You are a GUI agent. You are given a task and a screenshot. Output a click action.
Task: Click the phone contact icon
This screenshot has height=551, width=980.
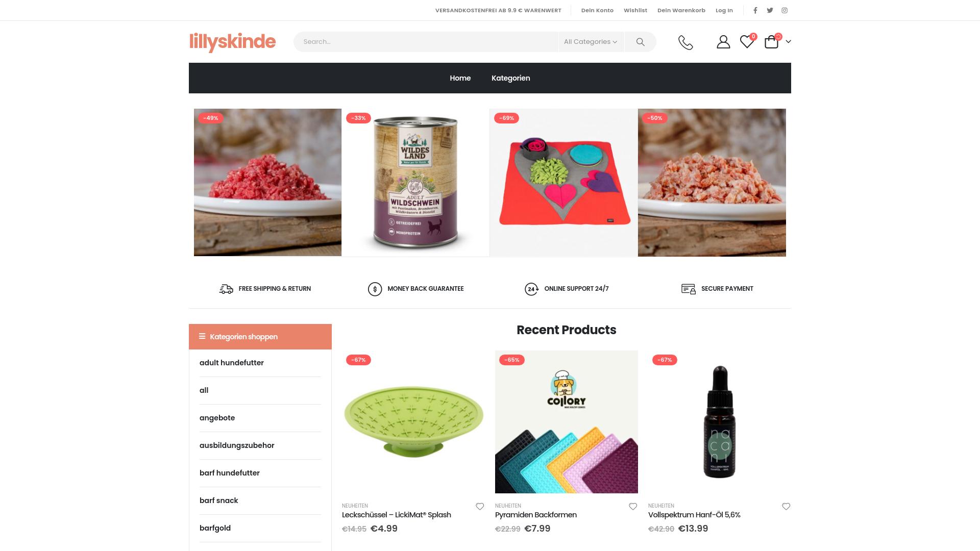(685, 42)
